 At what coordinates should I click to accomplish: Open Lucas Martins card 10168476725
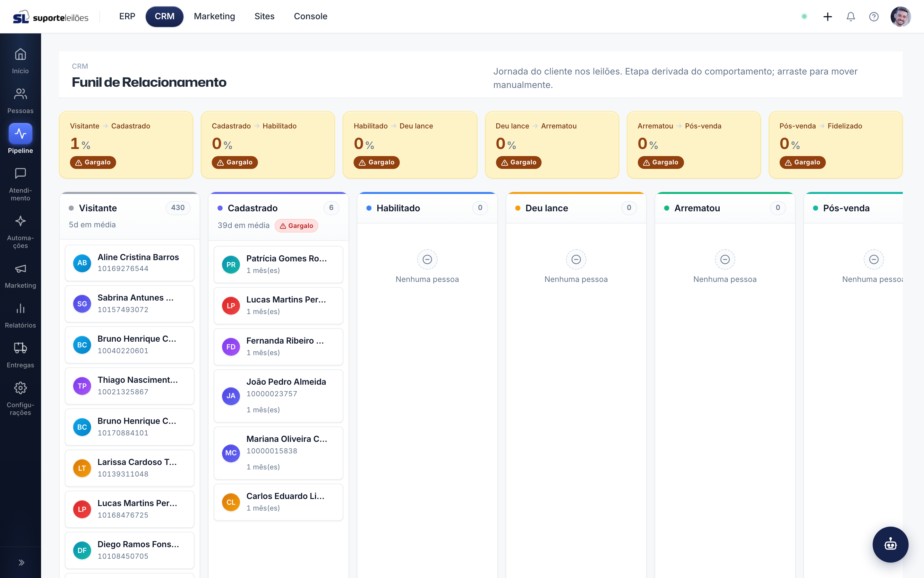(129, 509)
